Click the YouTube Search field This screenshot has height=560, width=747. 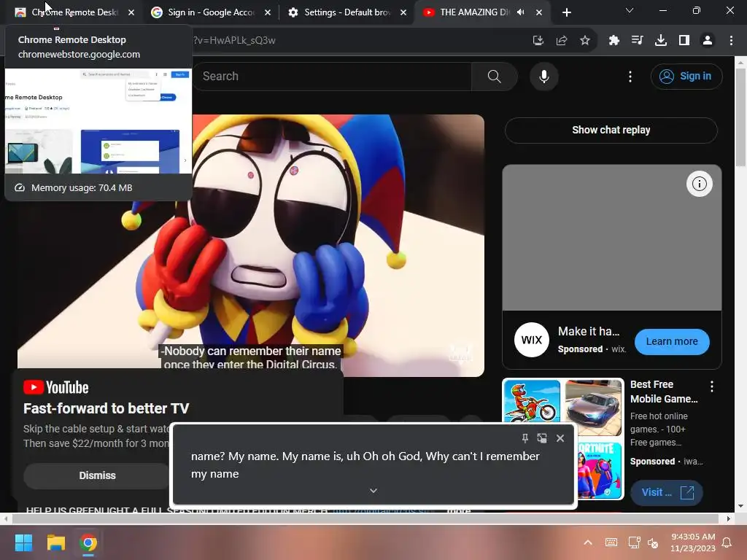coord(332,76)
